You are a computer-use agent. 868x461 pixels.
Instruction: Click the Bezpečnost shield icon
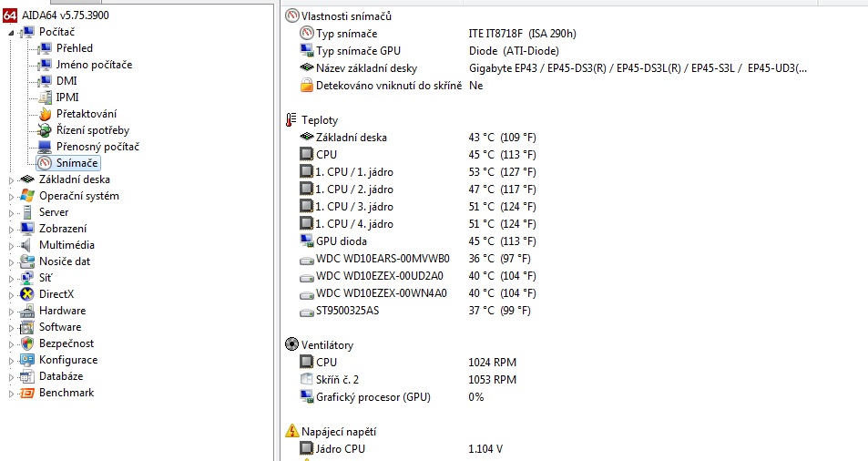pos(26,343)
